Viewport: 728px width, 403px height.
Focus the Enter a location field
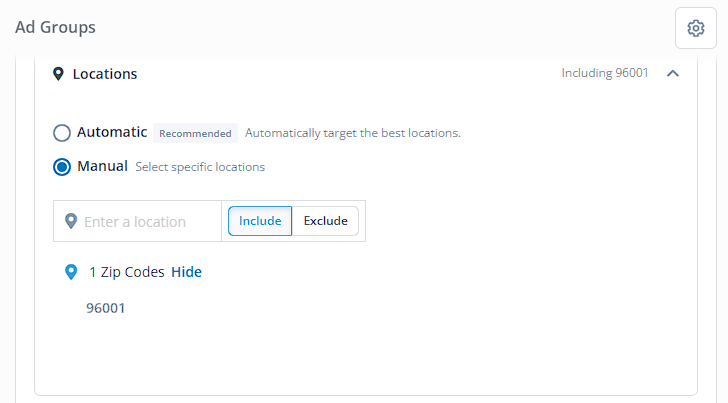click(x=137, y=221)
